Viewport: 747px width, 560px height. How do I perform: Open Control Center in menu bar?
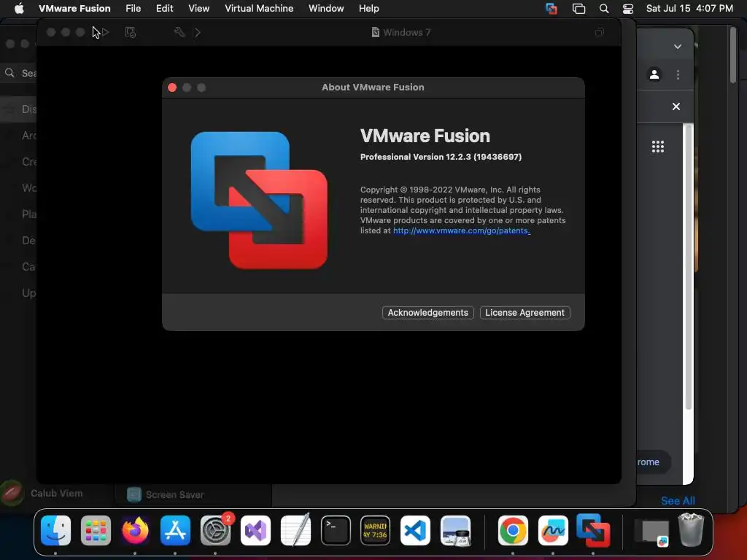628,9
